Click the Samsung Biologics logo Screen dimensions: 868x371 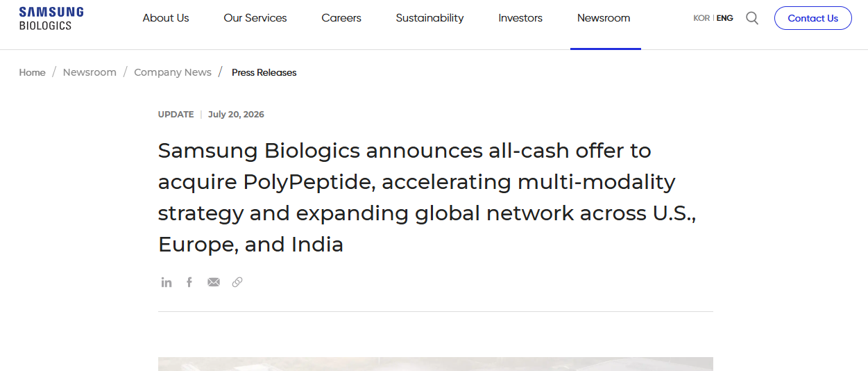click(51, 18)
